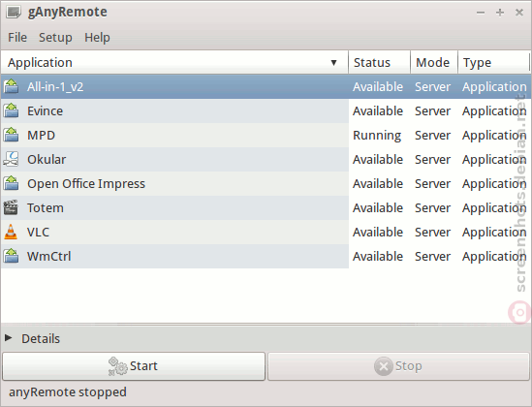Click the Okular application icon
532x407 pixels.
(x=12, y=159)
